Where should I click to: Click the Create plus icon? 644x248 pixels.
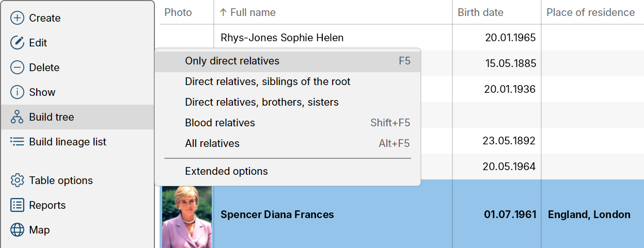pos(18,18)
